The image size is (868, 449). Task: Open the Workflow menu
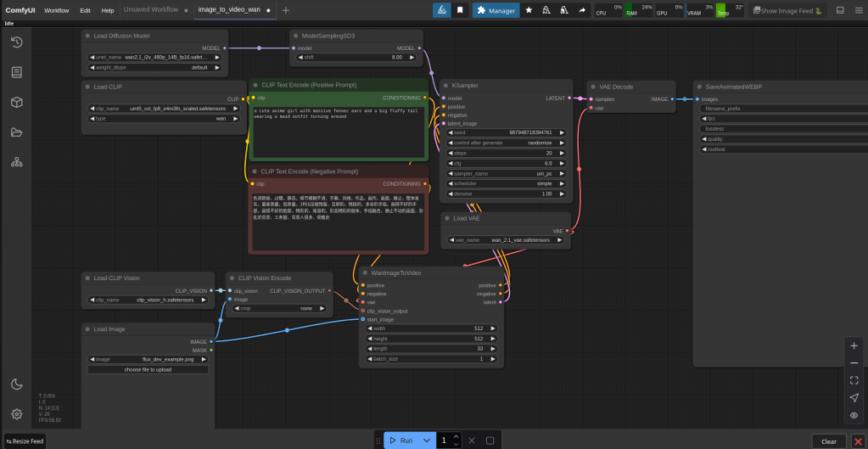pos(57,10)
